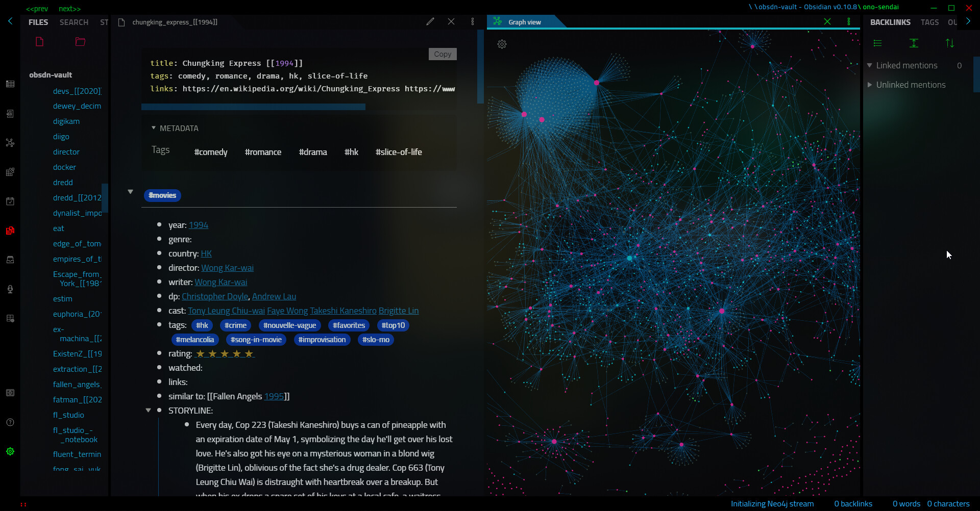Open the docker note in file list
The height and width of the screenshot is (511, 980).
tap(64, 167)
